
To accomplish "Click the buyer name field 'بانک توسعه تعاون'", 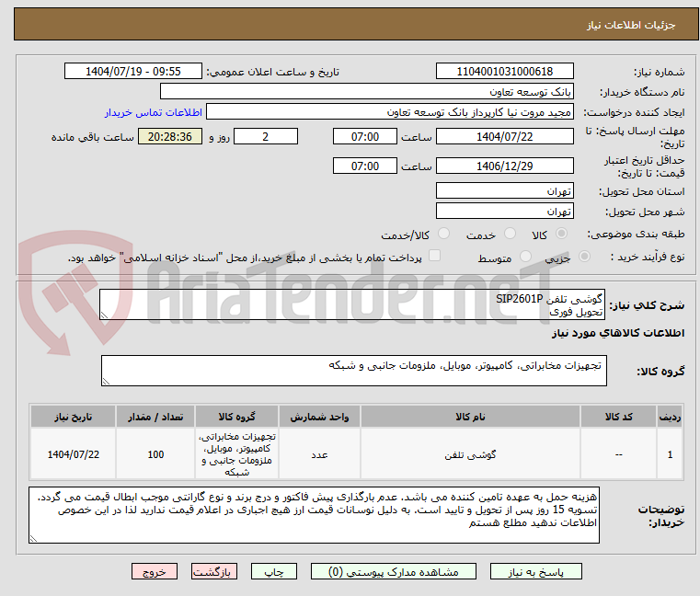I will (x=366, y=92).
